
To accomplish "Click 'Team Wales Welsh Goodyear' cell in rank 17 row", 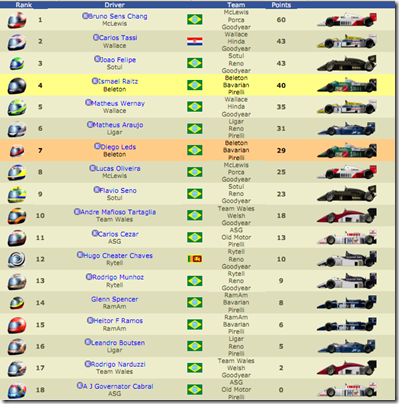I will [x=236, y=368].
